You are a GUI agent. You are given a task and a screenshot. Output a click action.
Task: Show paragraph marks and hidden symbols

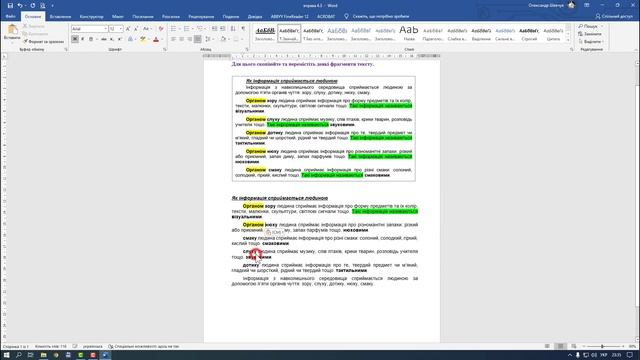click(243, 29)
